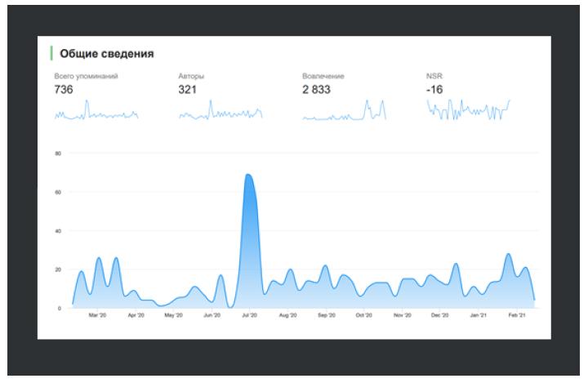Image resolution: width=588 pixels, height=383 pixels.
Task: Click the 'Общие сведения' section heading
Action: [x=107, y=54]
